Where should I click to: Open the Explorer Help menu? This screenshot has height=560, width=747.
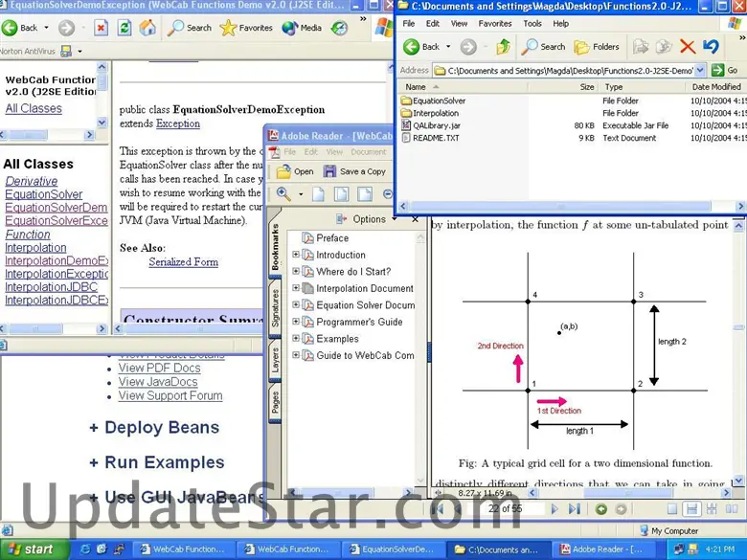[x=560, y=23]
